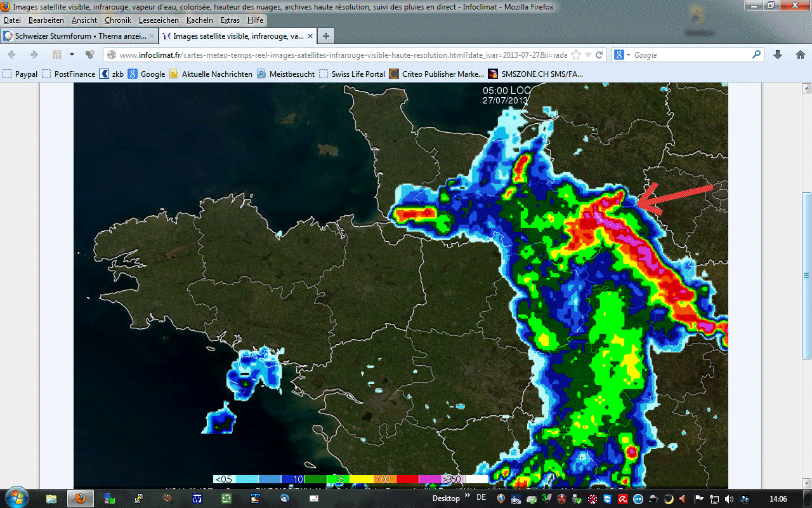Click the vertical page scrollbar thumb
812x508 pixels.
point(806,276)
